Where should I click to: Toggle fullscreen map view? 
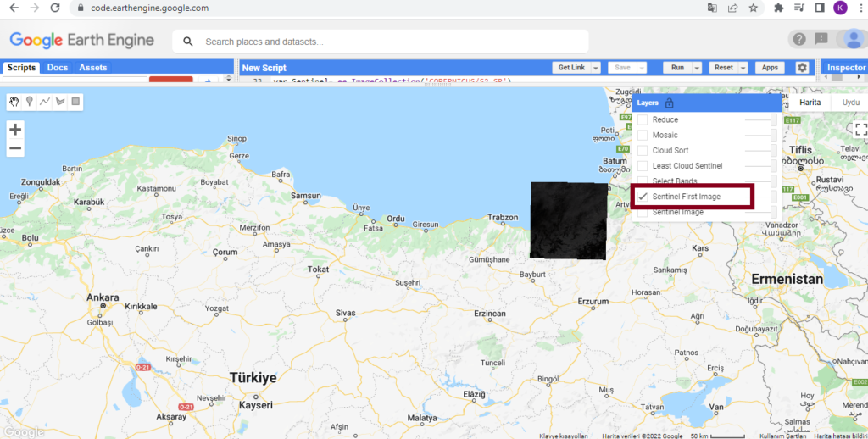pyautogui.click(x=861, y=130)
